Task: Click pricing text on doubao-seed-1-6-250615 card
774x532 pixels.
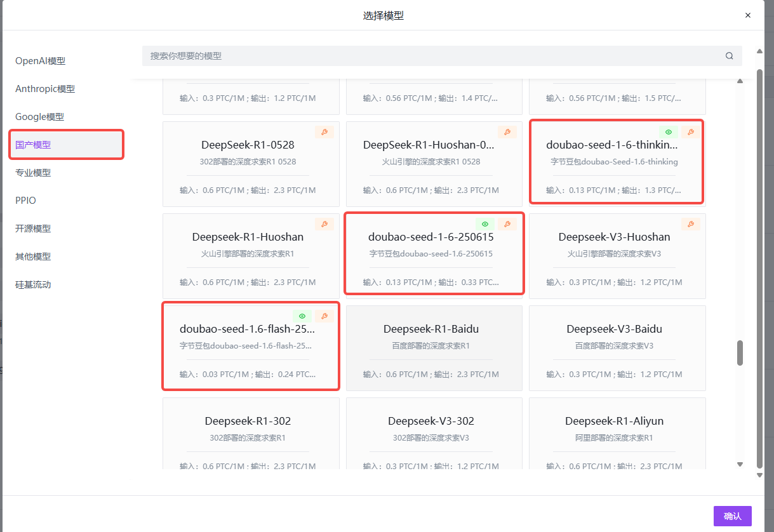Action: 431,282
